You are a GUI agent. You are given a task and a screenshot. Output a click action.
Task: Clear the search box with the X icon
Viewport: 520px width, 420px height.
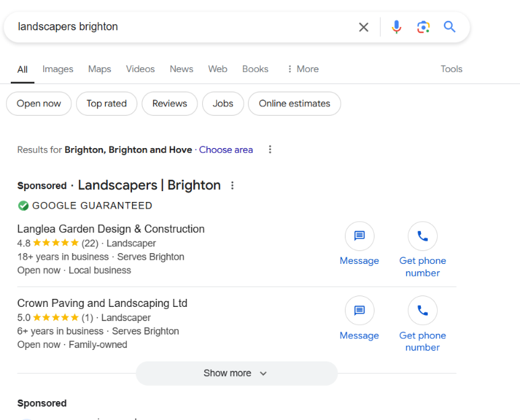pos(364,27)
